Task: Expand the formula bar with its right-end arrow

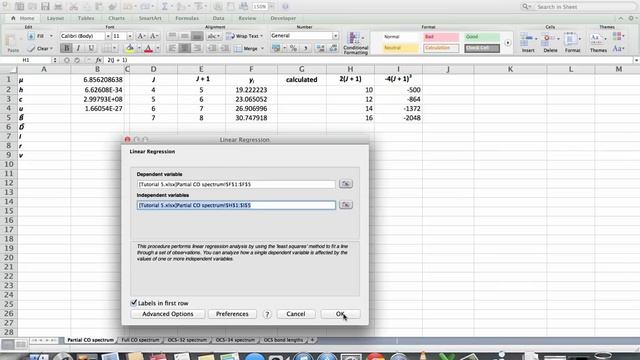Action: [x=636, y=60]
